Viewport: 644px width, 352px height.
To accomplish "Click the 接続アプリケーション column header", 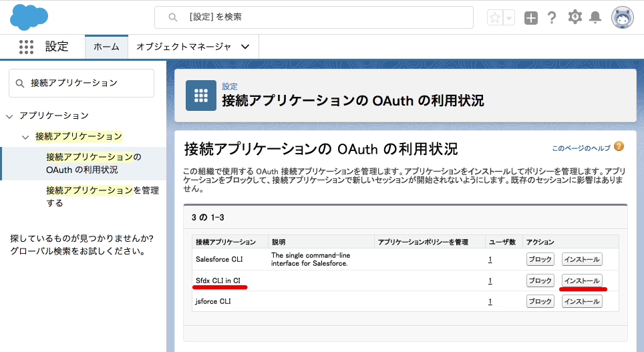I will point(226,242).
